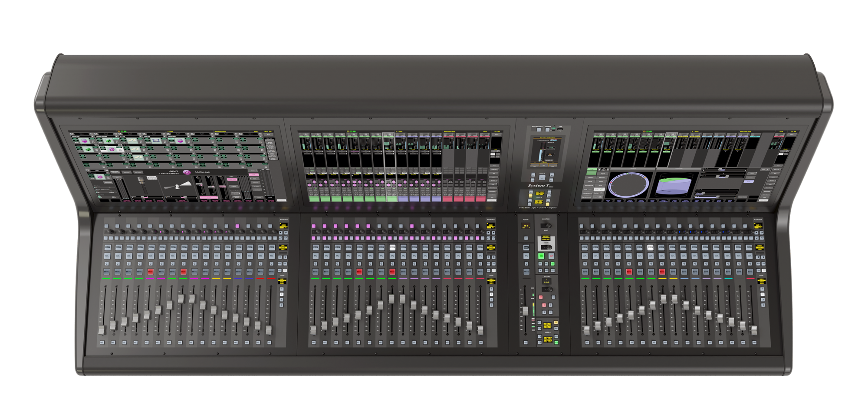This screenshot has height=407, width=868.
Task: Click the MONITOR level knob
Action: click(548, 226)
